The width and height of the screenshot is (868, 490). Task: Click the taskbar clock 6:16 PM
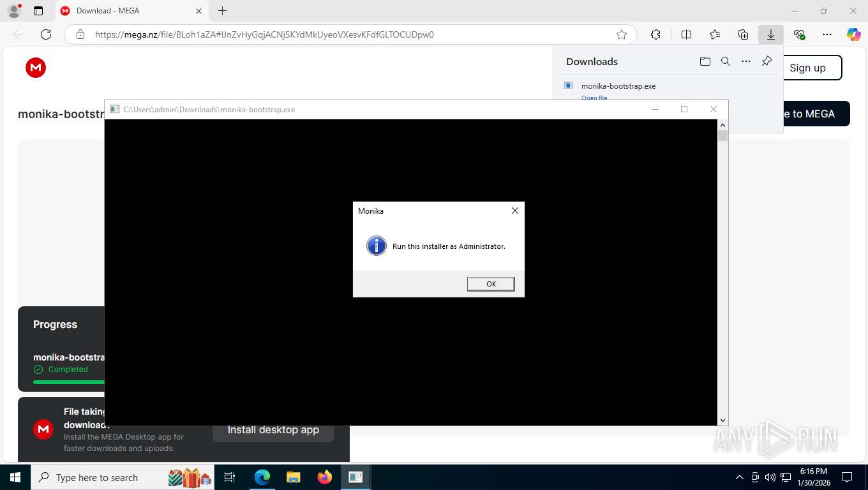813,471
